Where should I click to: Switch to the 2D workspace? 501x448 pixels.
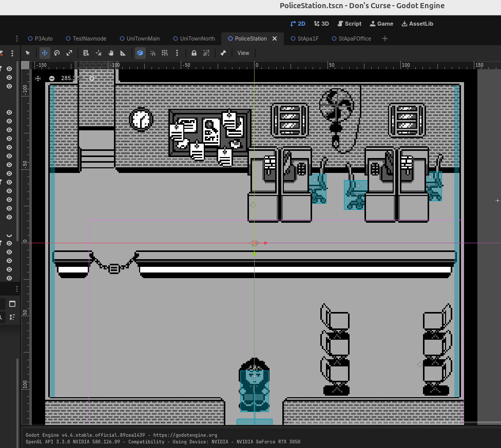pos(298,24)
